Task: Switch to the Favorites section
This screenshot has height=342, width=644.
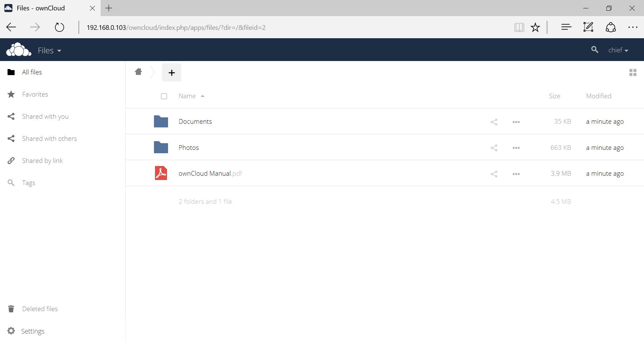Action: (x=35, y=94)
